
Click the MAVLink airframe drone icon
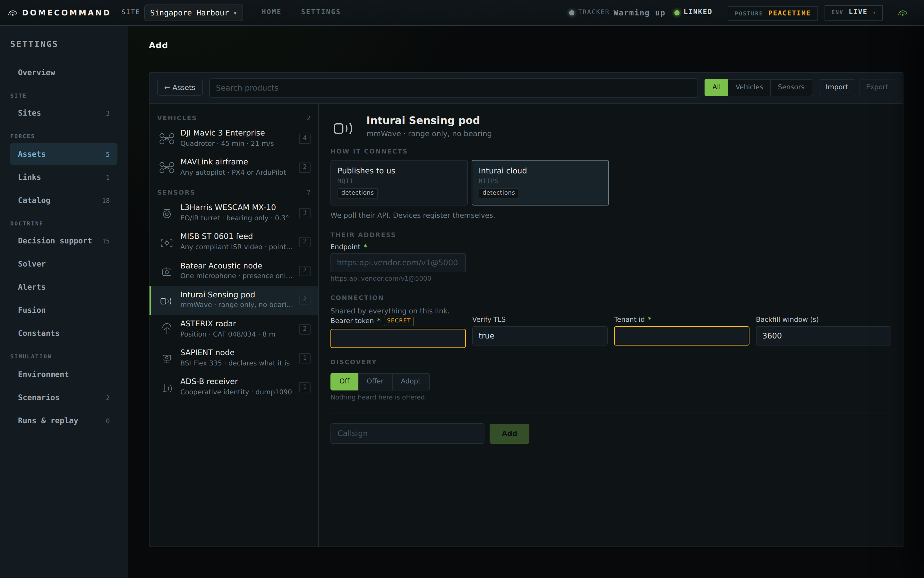(x=167, y=167)
